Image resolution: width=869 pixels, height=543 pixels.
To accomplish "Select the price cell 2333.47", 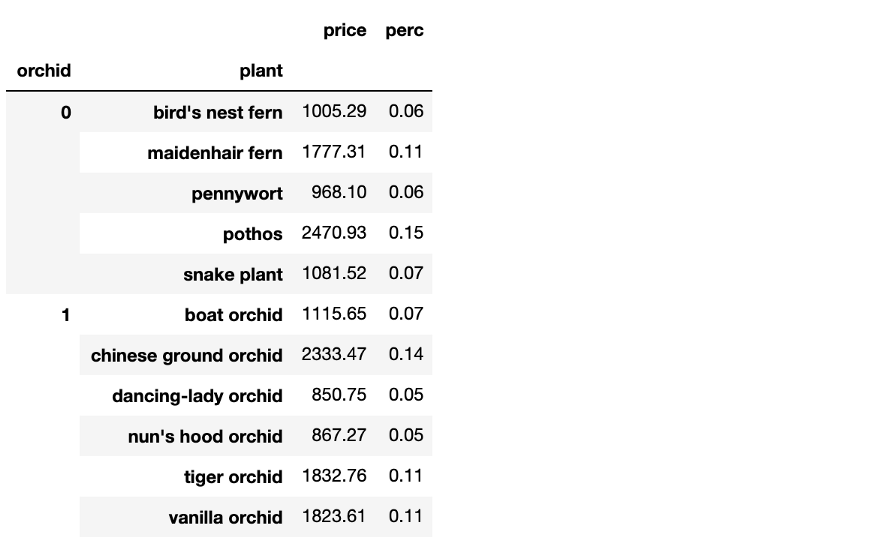I will click(x=334, y=355).
